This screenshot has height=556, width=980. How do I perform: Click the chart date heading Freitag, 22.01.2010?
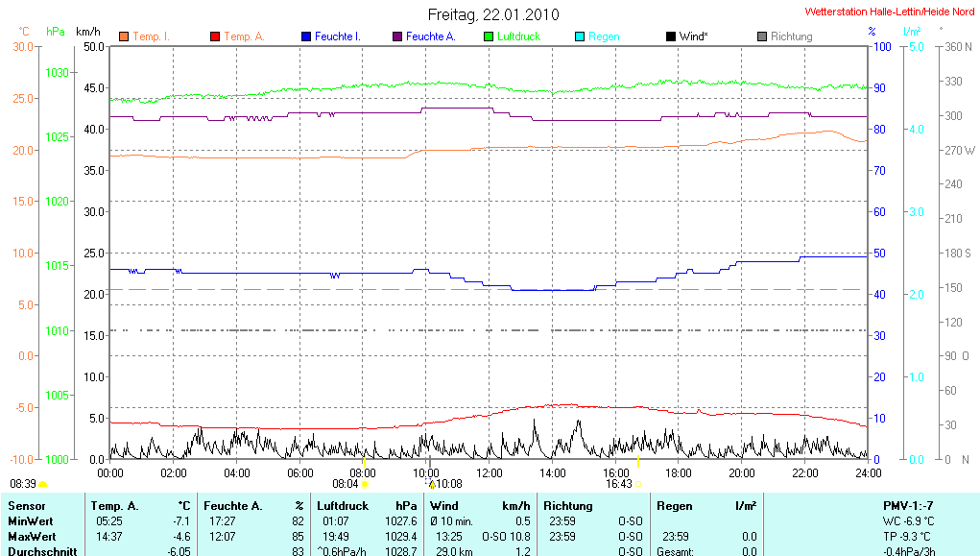click(493, 14)
